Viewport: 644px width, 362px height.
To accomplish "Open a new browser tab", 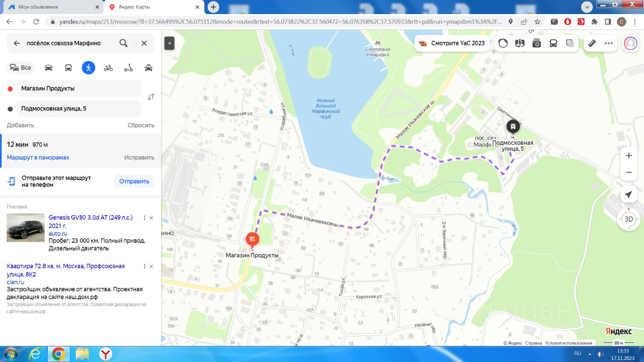I will (213, 7).
